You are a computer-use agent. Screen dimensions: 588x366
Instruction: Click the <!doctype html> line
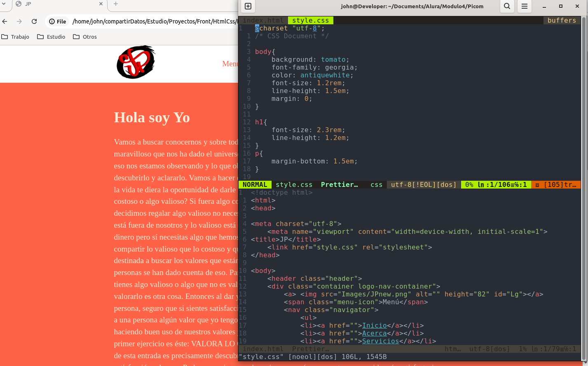[x=282, y=193]
